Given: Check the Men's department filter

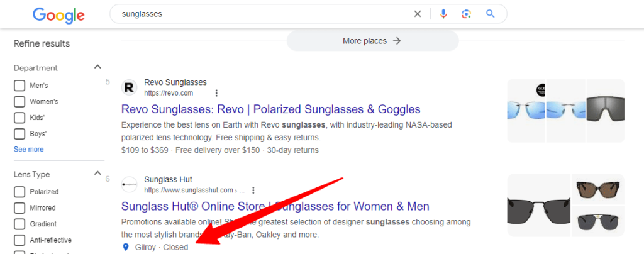Looking at the screenshot, I should [x=19, y=86].
